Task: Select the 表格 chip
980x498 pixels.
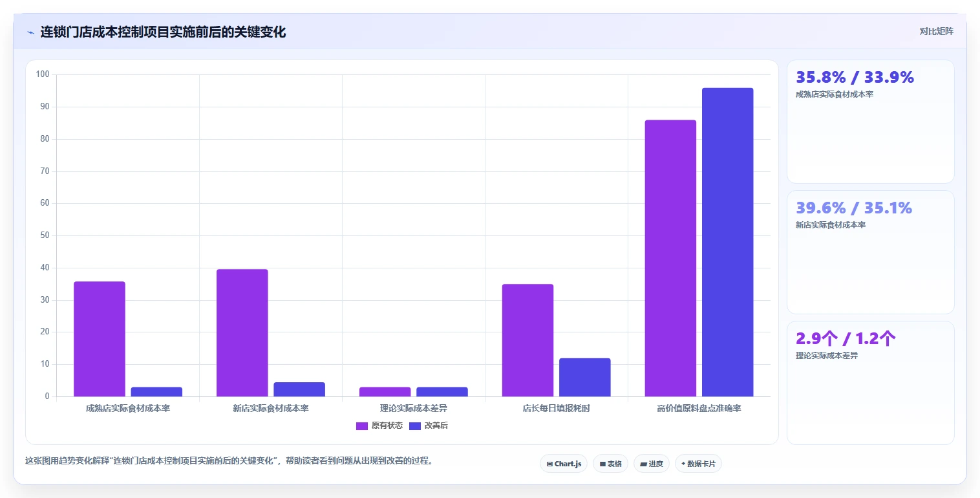Action: (610, 464)
